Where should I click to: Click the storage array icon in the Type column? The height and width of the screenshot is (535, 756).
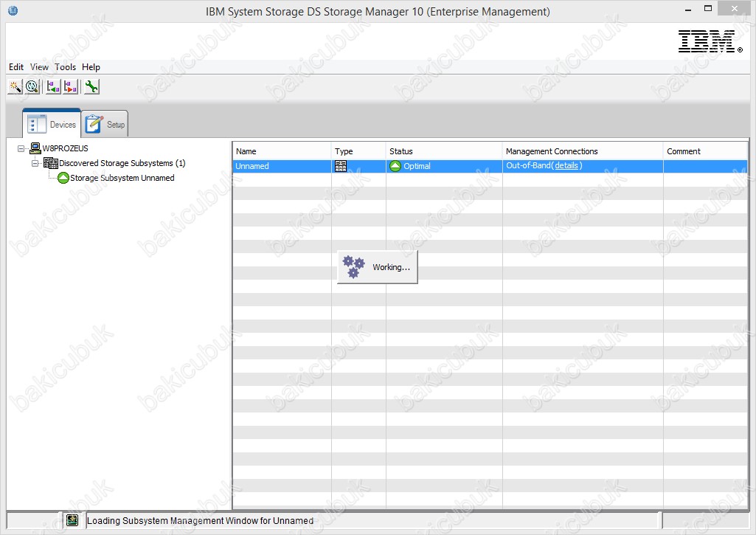point(341,166)
